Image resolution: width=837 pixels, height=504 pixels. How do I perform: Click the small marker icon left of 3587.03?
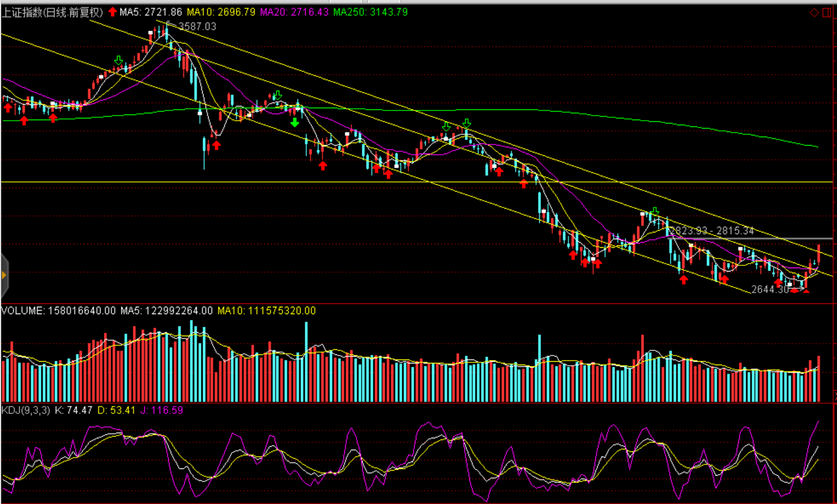tap(169, 25)
